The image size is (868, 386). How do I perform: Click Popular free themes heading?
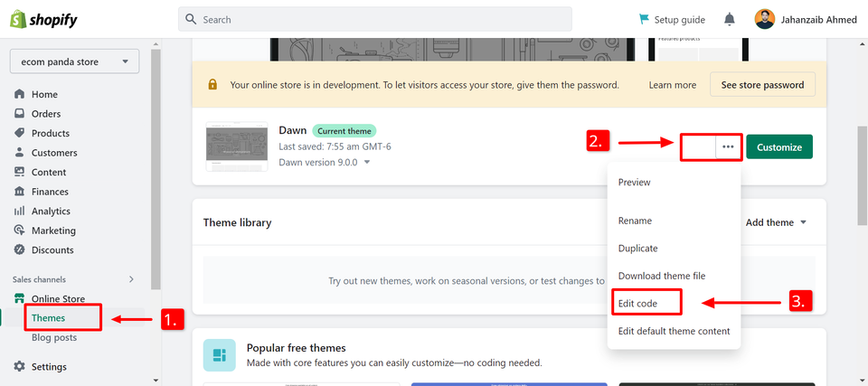(x=297, y=348)
